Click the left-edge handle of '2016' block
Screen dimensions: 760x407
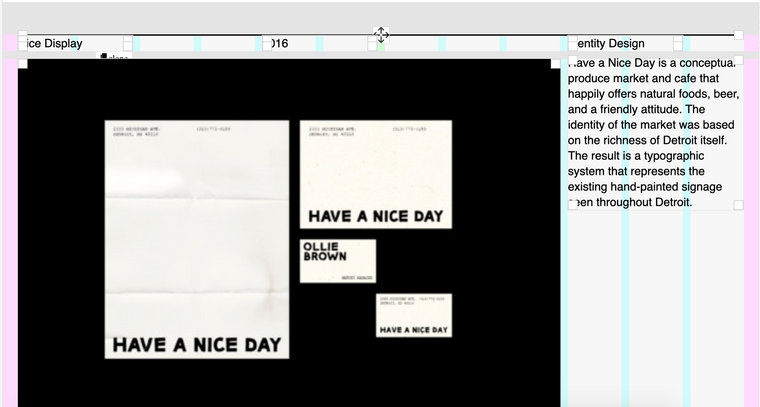(267, 44)
